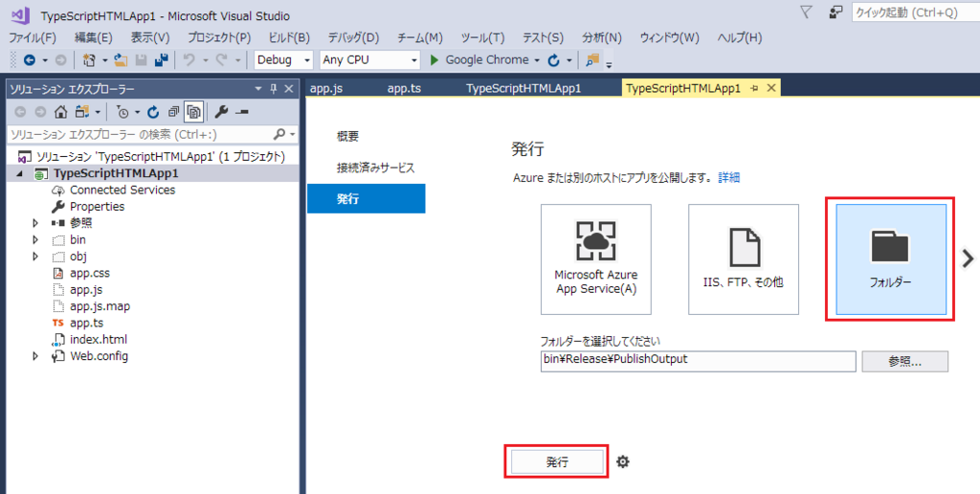The height and width of the screenshot is (494, 980).
Task: Open the ファイル(F) menu
Action: coord(33,37)
